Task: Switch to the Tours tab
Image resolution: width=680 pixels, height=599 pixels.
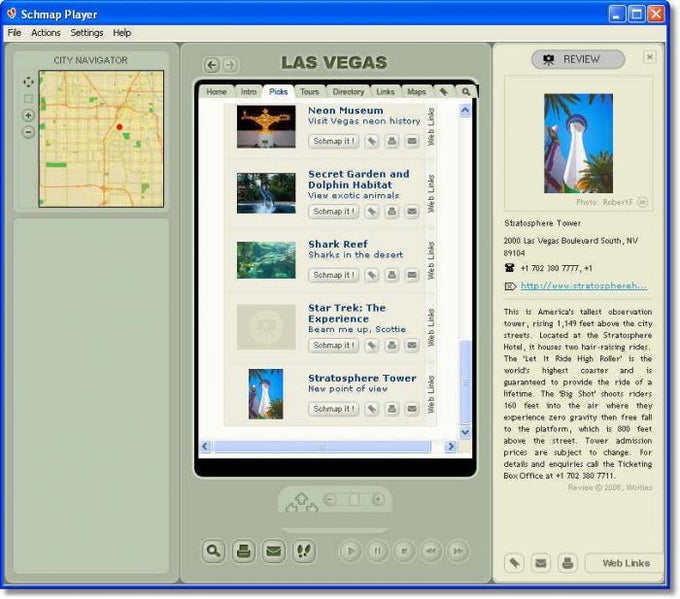Action: click(310, 92)
